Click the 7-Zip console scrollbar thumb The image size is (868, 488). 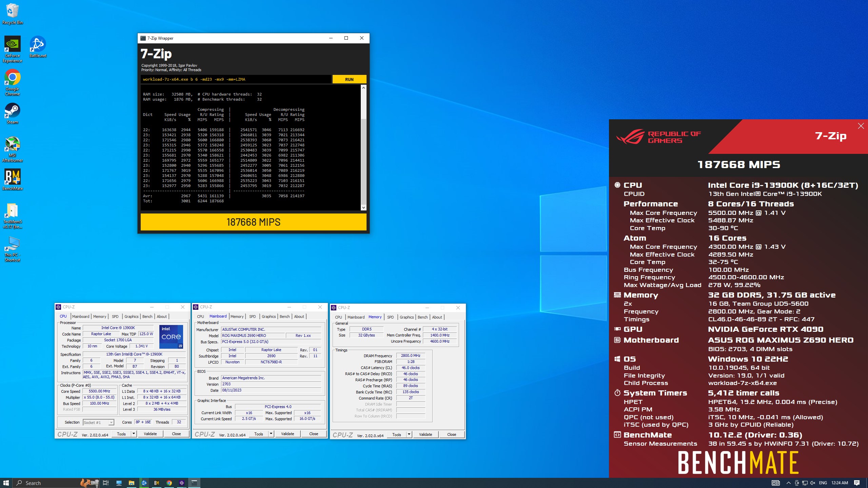[x=363, y=162]
